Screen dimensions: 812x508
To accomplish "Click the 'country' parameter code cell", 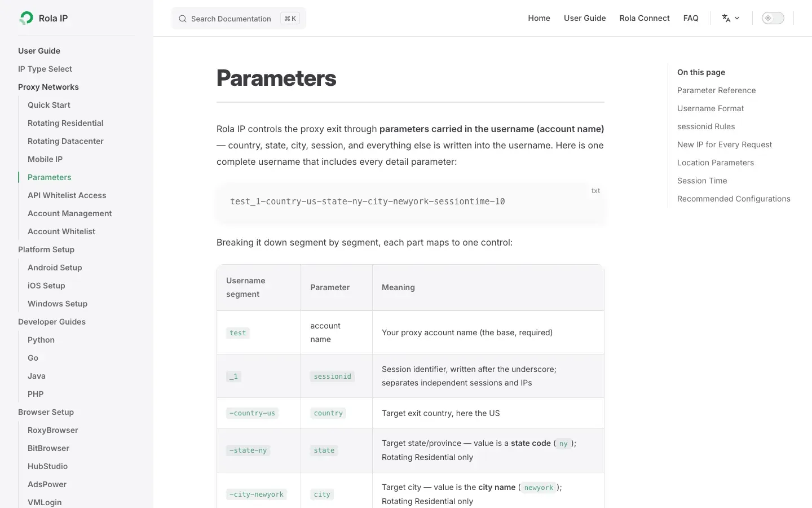I will [328, 413].
